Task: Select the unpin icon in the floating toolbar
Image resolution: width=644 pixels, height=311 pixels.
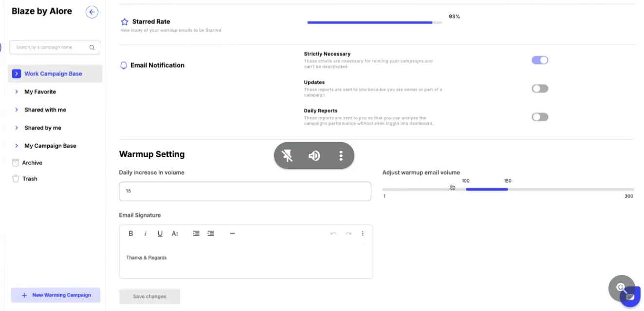Action: click(x=287, y=155)
